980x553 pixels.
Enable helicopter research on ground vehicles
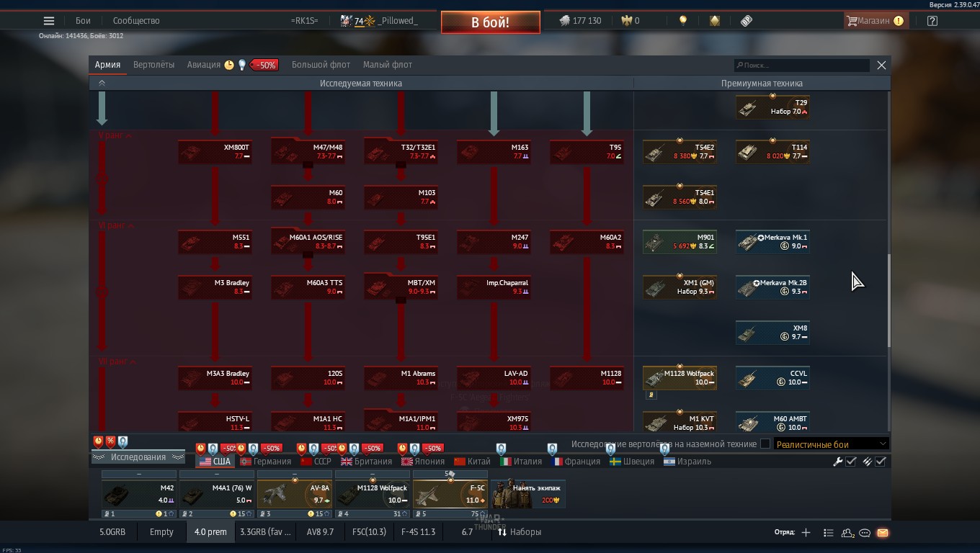click(765, 444)
